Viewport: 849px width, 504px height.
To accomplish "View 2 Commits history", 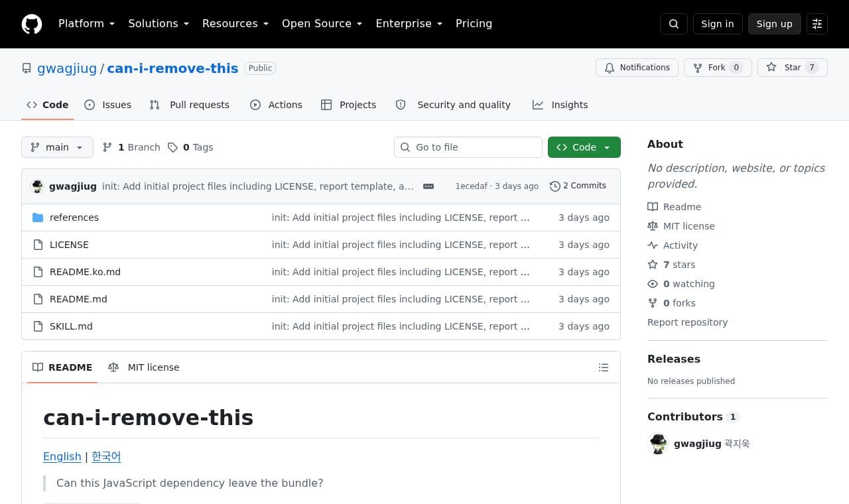I will [x=578, y=186].
